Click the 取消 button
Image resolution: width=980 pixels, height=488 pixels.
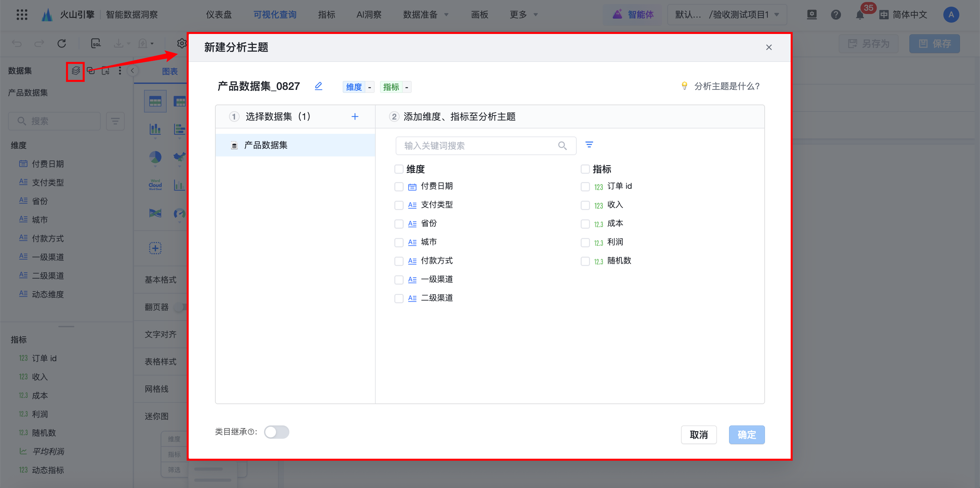[698, 434]
